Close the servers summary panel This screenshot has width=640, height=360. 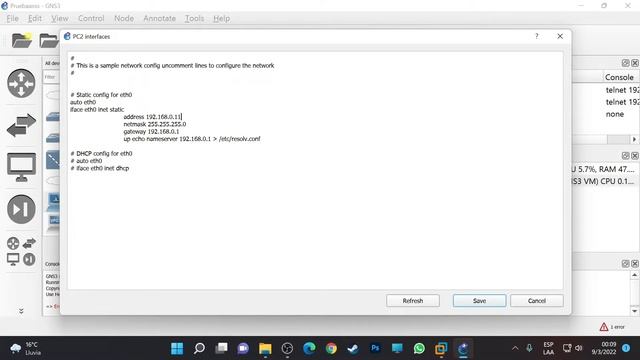pos(635,156)
